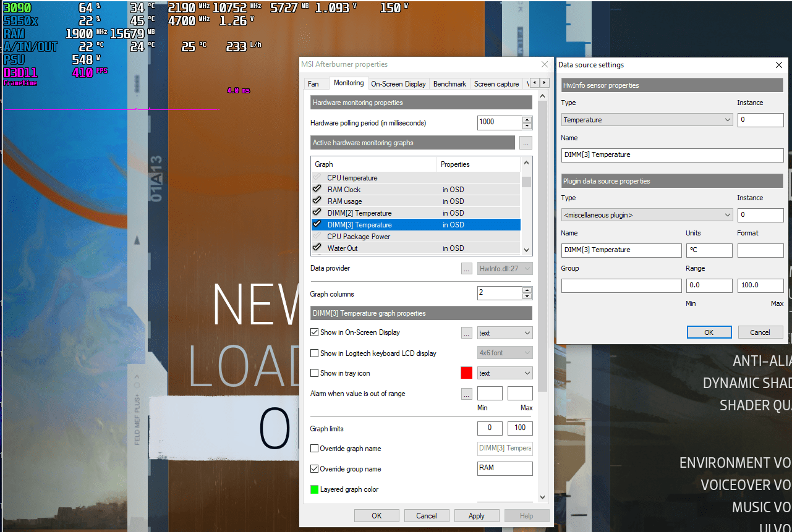Click the plugin Format field
The image size is (792, 532).
760,250
